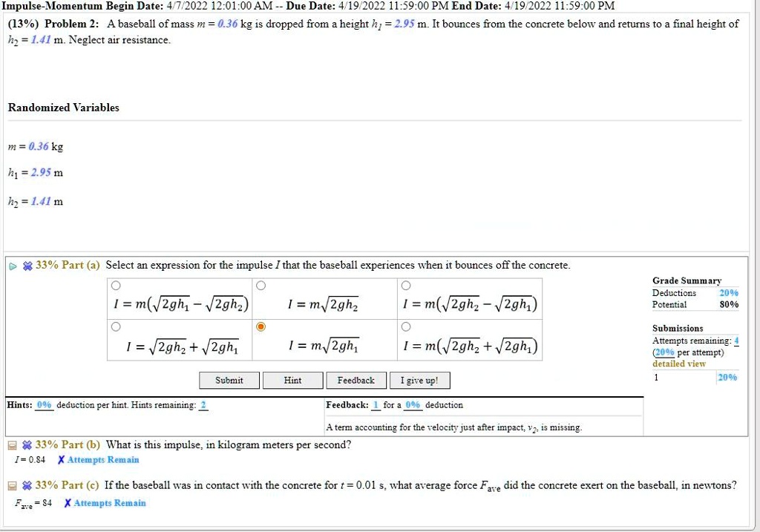Collapse Part (a) using its triangle expander
Image resolution: width=760 pixels, height=532 pixels.
click(x=12, y=265)
